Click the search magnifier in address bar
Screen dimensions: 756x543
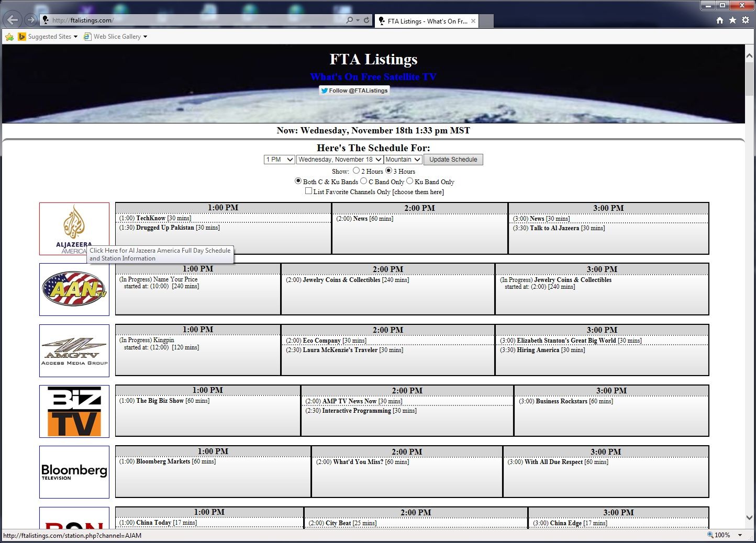point(349,20)
